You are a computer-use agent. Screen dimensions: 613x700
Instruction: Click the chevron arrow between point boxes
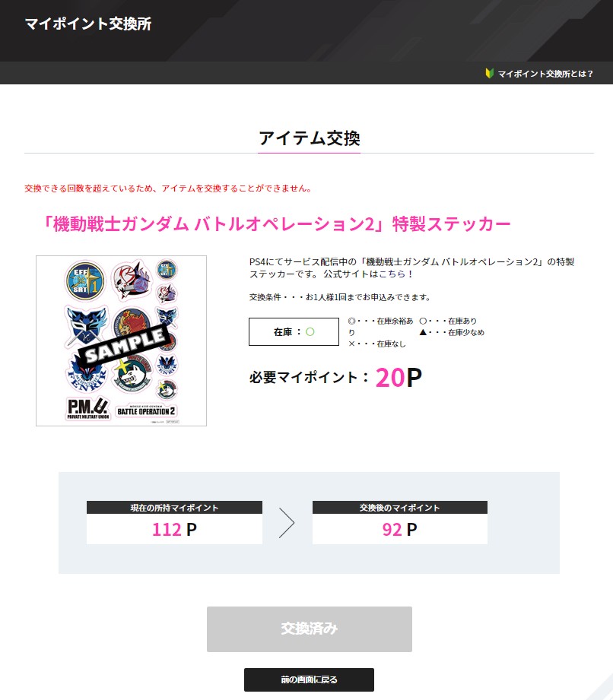coord(287,522)
